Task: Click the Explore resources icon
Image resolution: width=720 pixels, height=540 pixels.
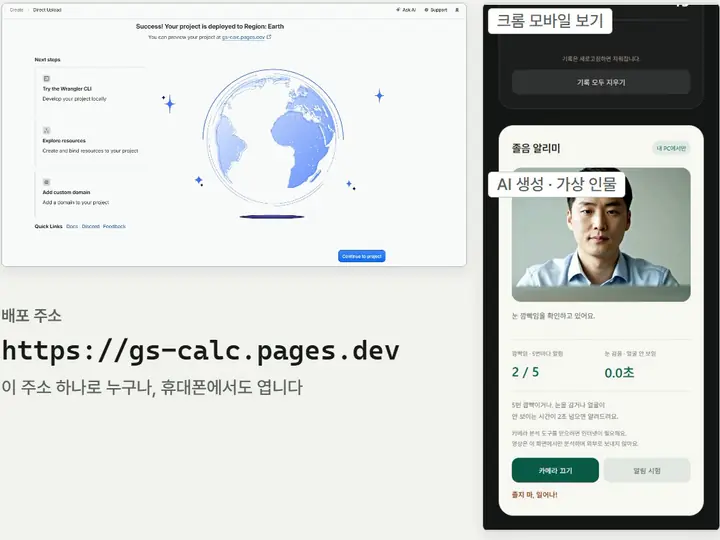Action: (x=46, y=130)
